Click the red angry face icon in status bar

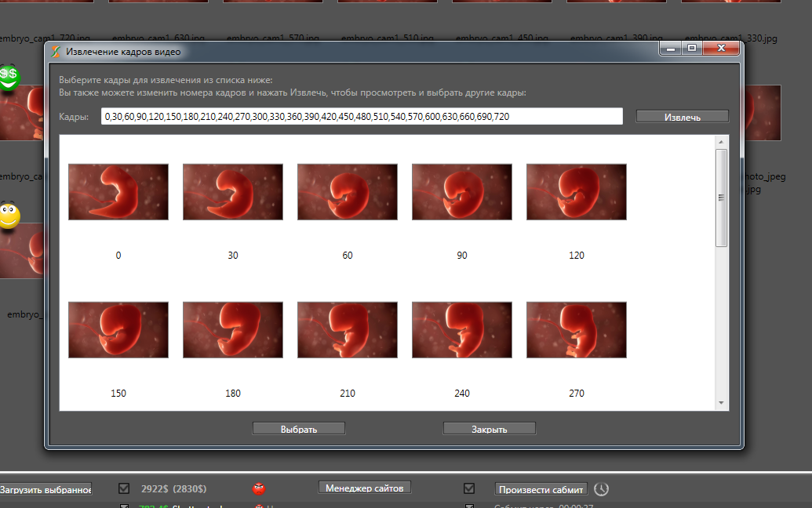pos(259,488)
